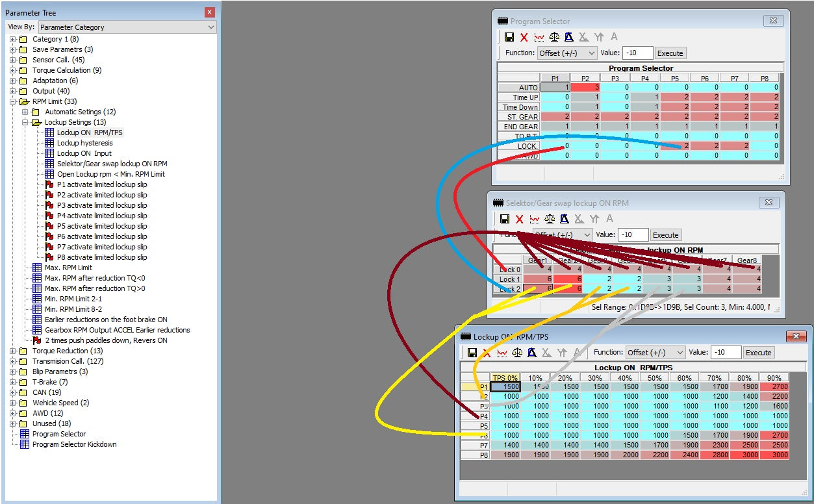Click the Save icon in Program Selector toolbar
This screenshot has width=814, height=504.
[x=509, y=37]
